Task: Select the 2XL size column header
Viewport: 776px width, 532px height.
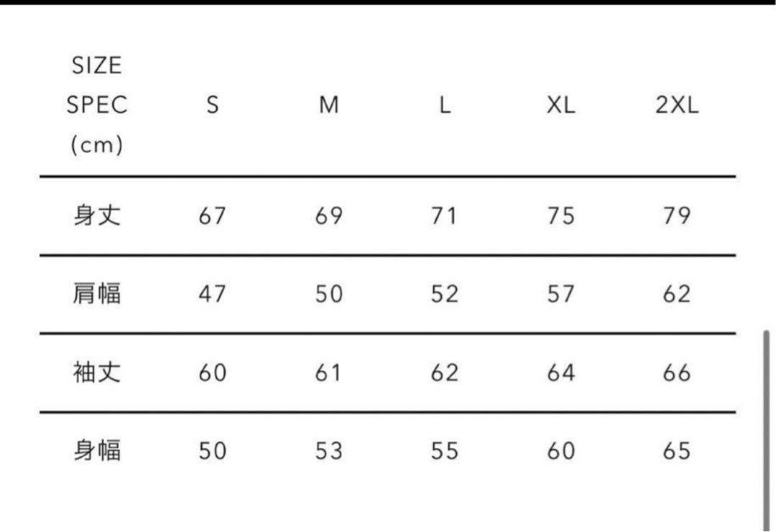Action: [677, 105]
